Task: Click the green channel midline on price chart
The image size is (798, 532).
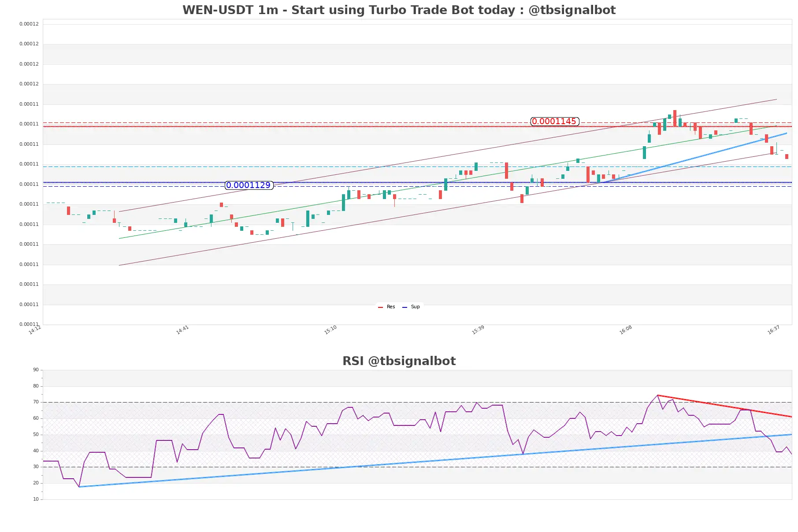Action: (448, 182)
